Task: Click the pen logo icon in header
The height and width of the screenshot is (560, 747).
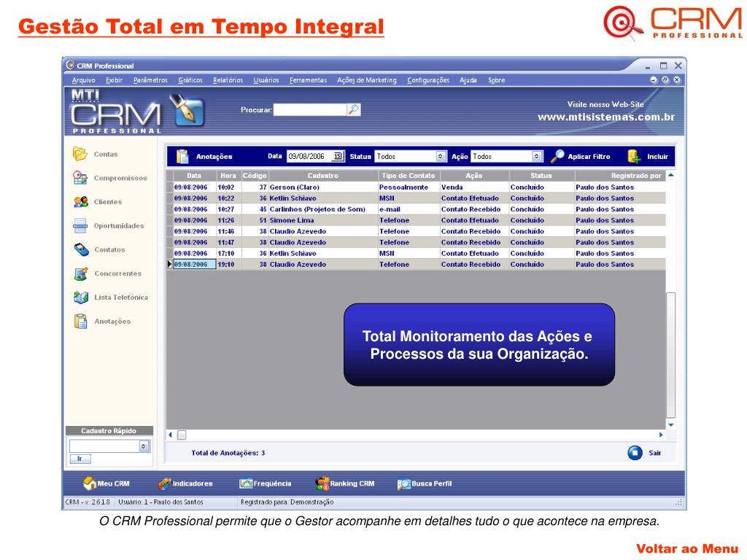Action: click(x=187, y=111)
